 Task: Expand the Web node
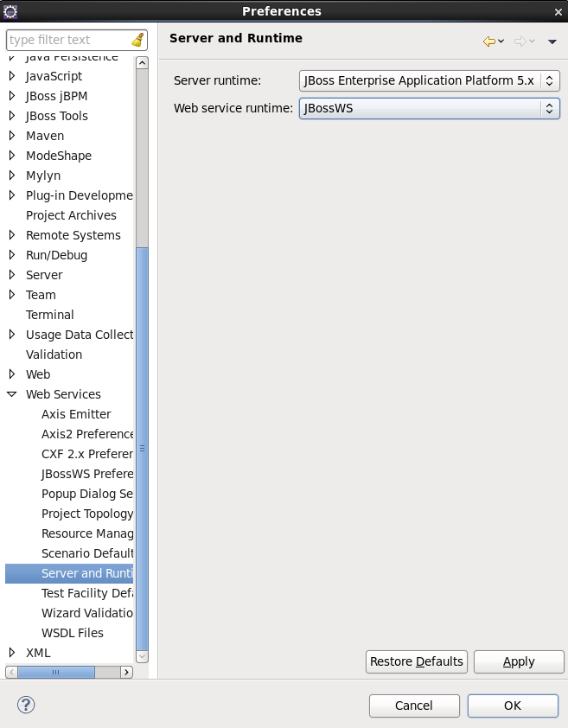click(12, 374)
